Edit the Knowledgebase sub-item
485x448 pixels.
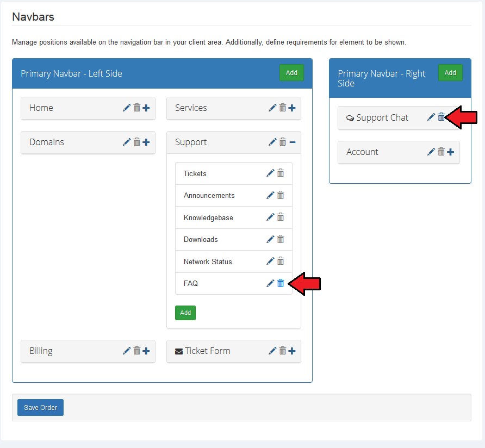point(270,217)
